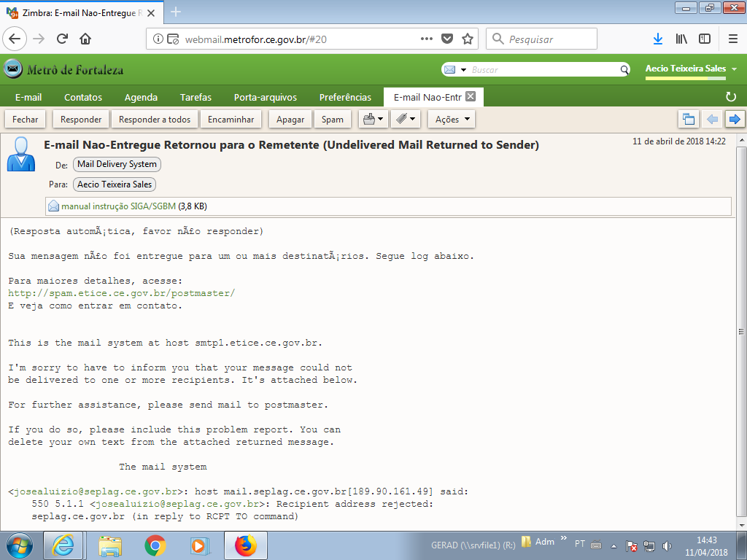The height and width of the screenshot is (560, 747).
Task: Open attachment manual instrução SIGA/SGBM
Action: click(119, 206)
